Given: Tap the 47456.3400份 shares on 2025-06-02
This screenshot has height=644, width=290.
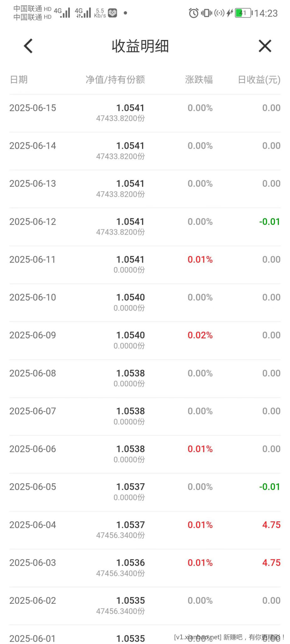Looking at the screenshot, I should (x=120, y=611).
